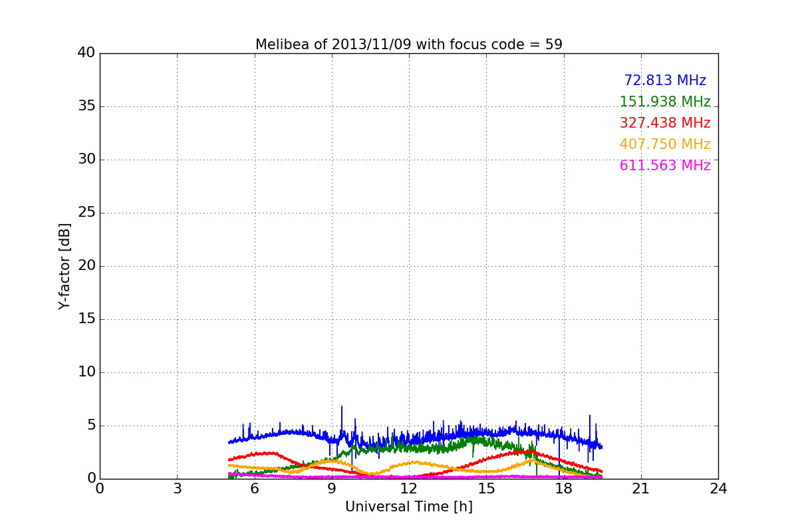The width and height of the screenshot is (798, 532).
Task: Click x-axis tick label 9
Action: (332, 489)
